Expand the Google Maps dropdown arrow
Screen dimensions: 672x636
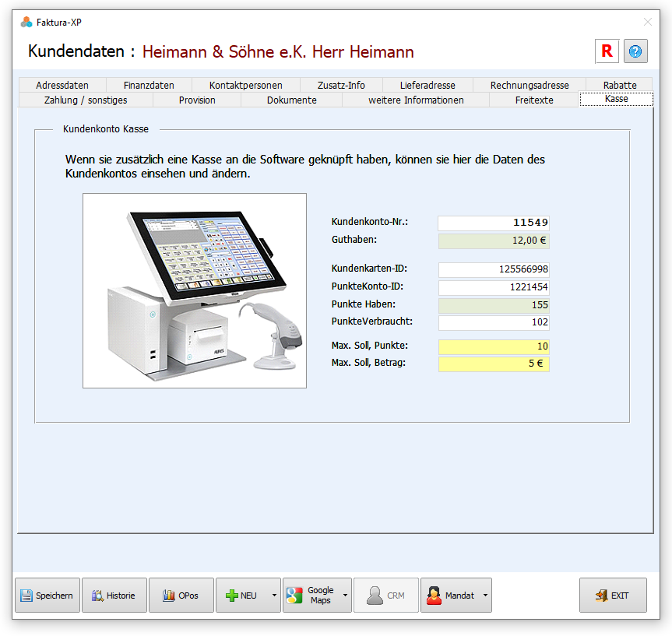coord(346,595)
